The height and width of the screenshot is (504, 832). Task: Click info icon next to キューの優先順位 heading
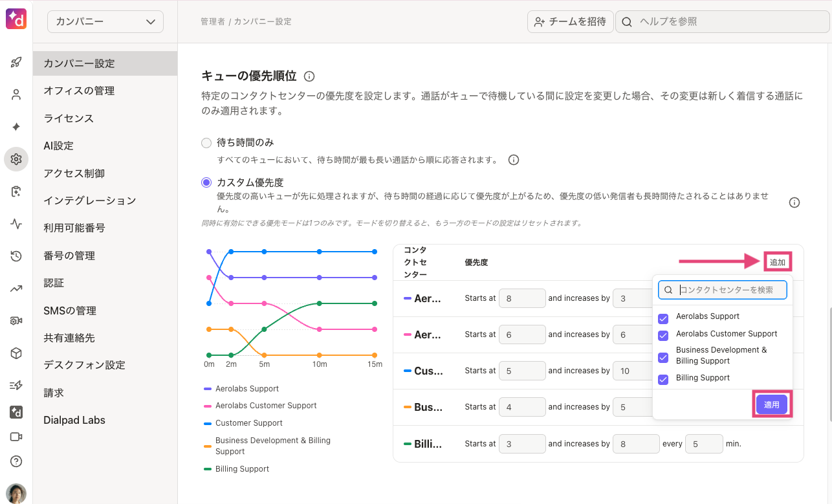pyautogui.click(x=309, y=76)
